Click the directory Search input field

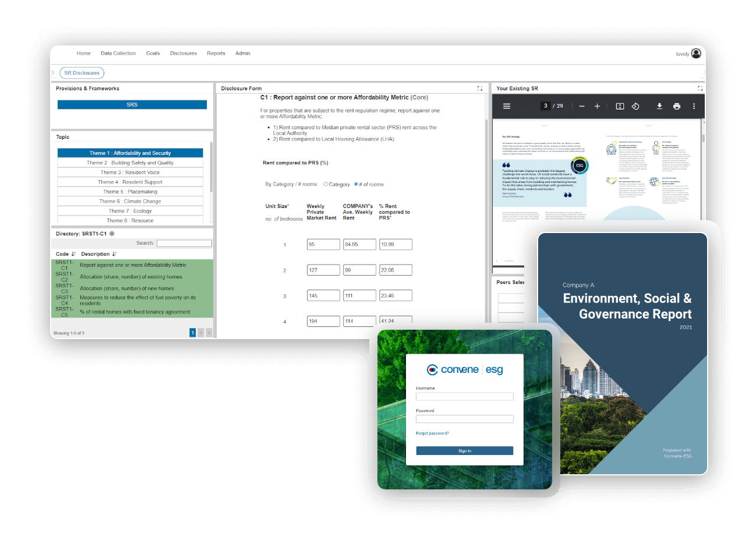click(184, 244)
